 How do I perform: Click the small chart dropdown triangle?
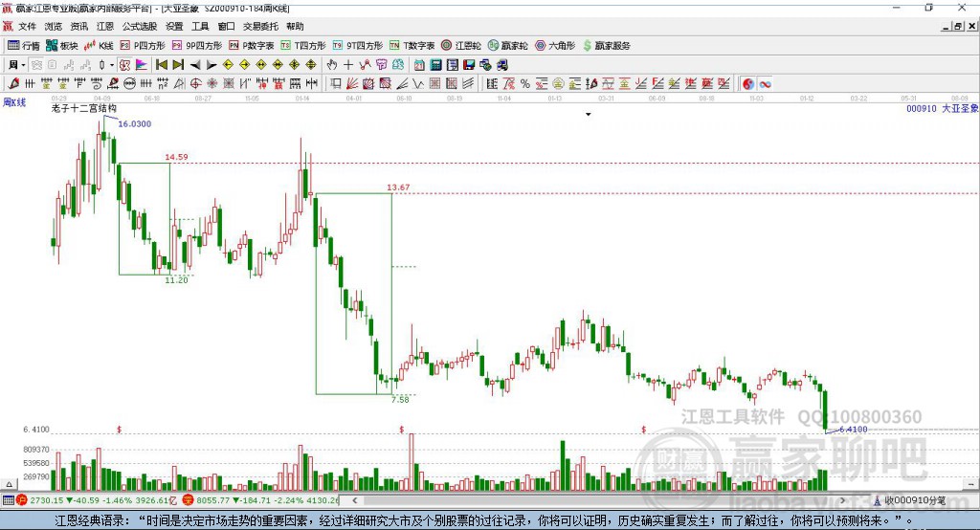(589, 115)
